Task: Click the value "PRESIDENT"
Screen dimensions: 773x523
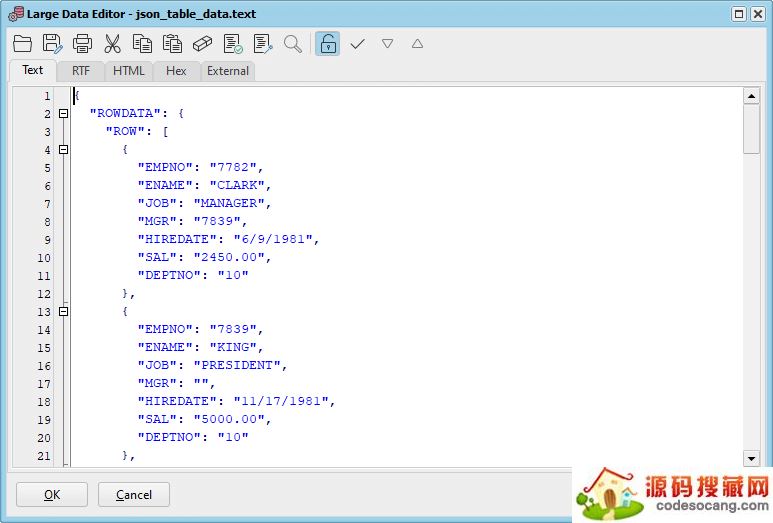Action: (237, 365)
